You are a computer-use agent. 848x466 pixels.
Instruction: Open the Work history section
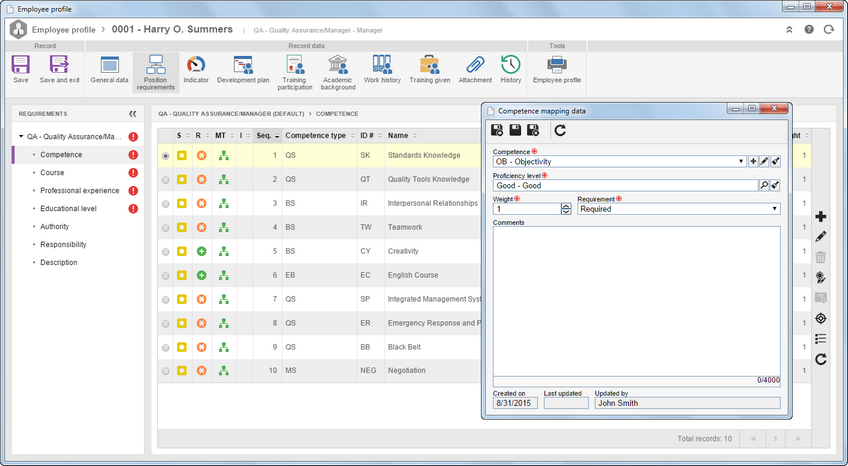coord(382,69)
